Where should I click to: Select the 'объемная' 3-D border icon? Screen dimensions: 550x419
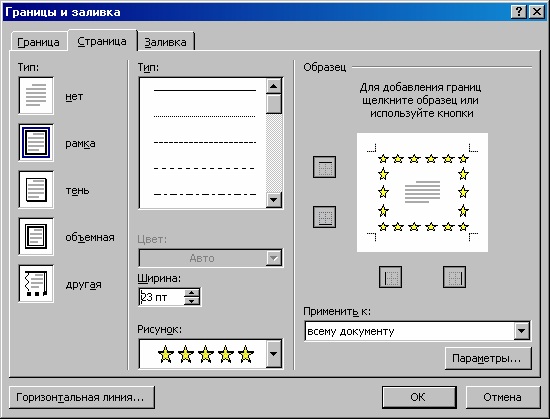[36, 237]
